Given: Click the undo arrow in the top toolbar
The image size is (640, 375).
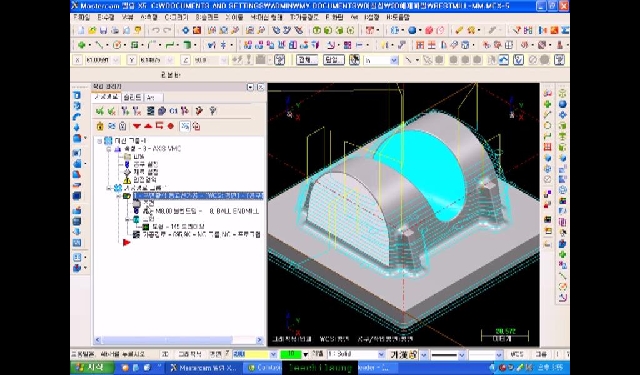Looking at the screenshot, I should 156,30.
